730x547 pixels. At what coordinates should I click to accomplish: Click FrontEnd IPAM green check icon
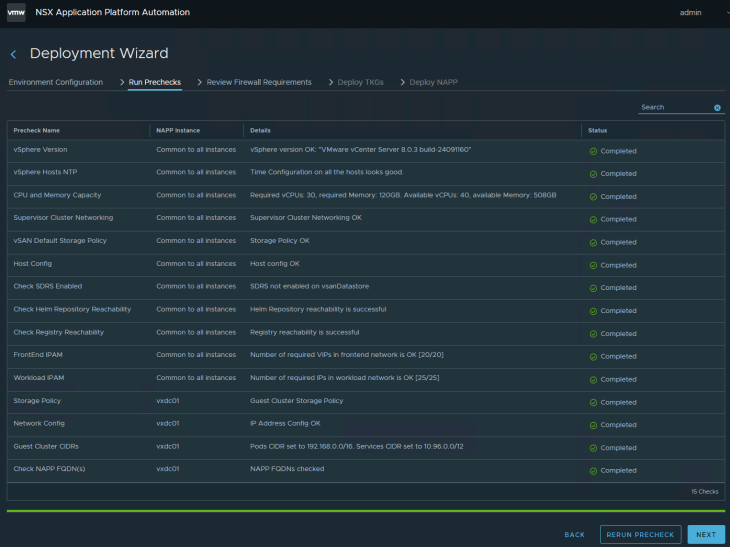pyautogui.click(x=593, y=356)
